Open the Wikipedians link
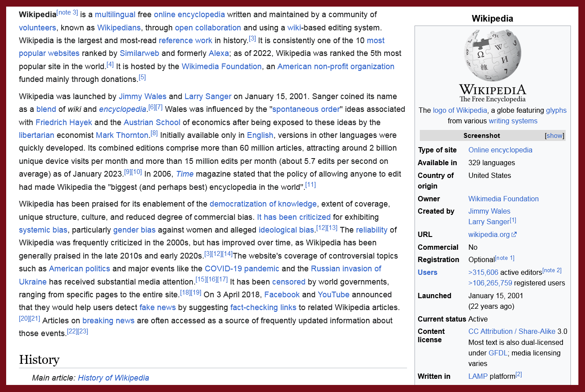The image size is (585, 392). pyautogui.click(x=119, y=28)
